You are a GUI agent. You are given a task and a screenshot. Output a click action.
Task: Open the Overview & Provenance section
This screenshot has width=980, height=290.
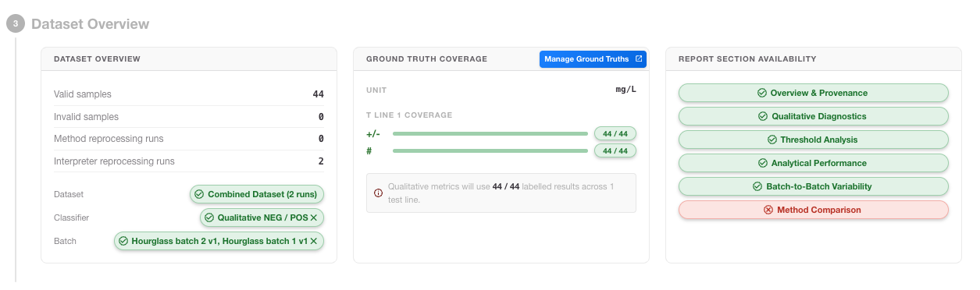point(813,93)
